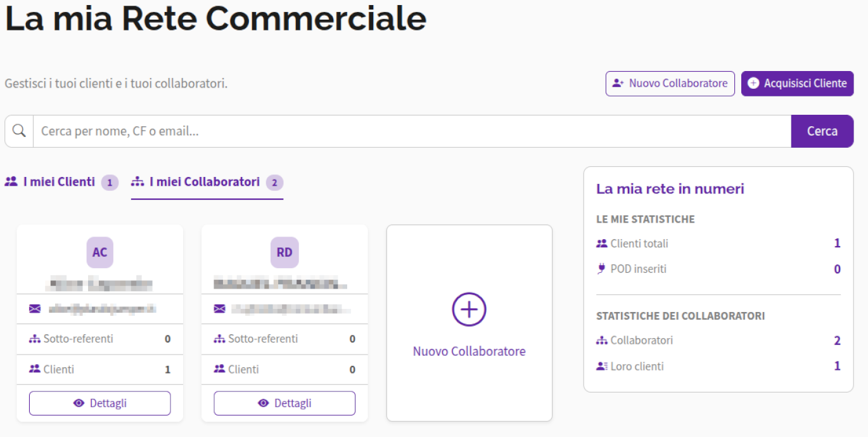Click the plug icon beside POD inseriti
Image resolution: width=868 pixels, height=437 pixels.
point(601,269)
